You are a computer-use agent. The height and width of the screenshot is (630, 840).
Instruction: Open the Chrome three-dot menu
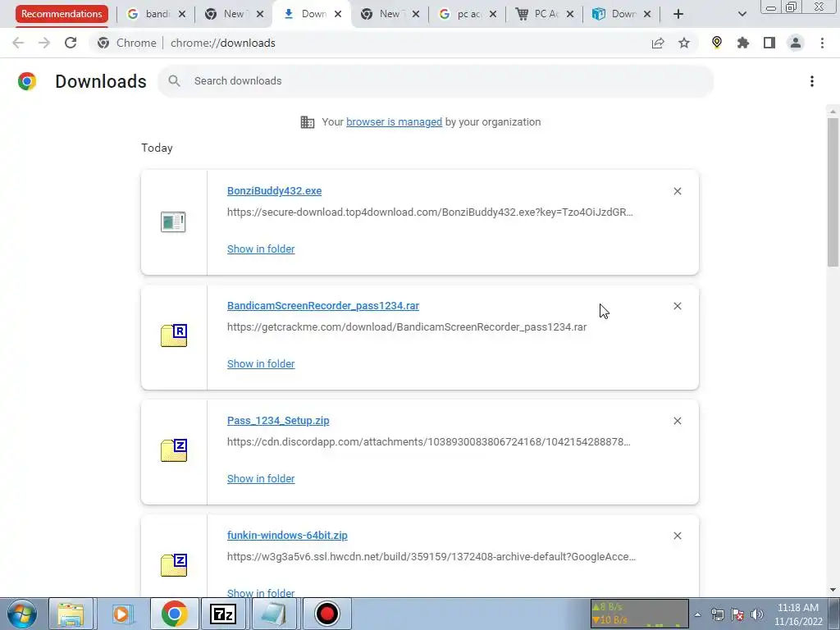[x=822, y=43]
